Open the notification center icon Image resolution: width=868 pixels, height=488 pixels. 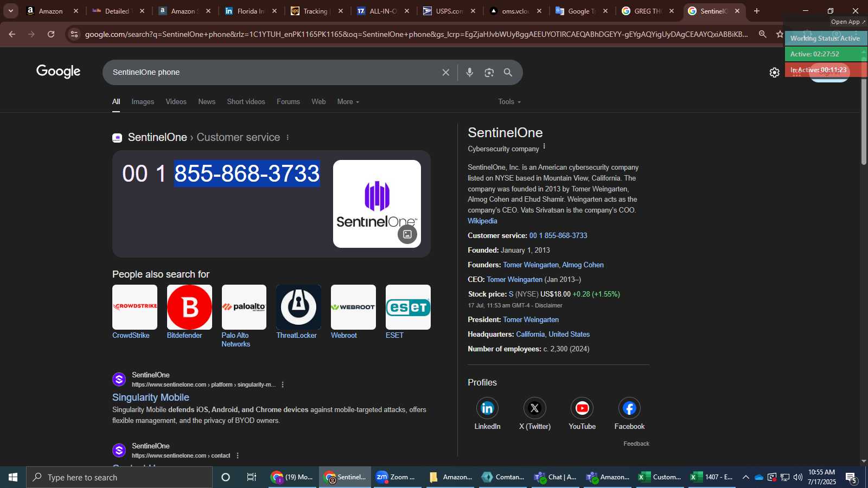(851, 478)
